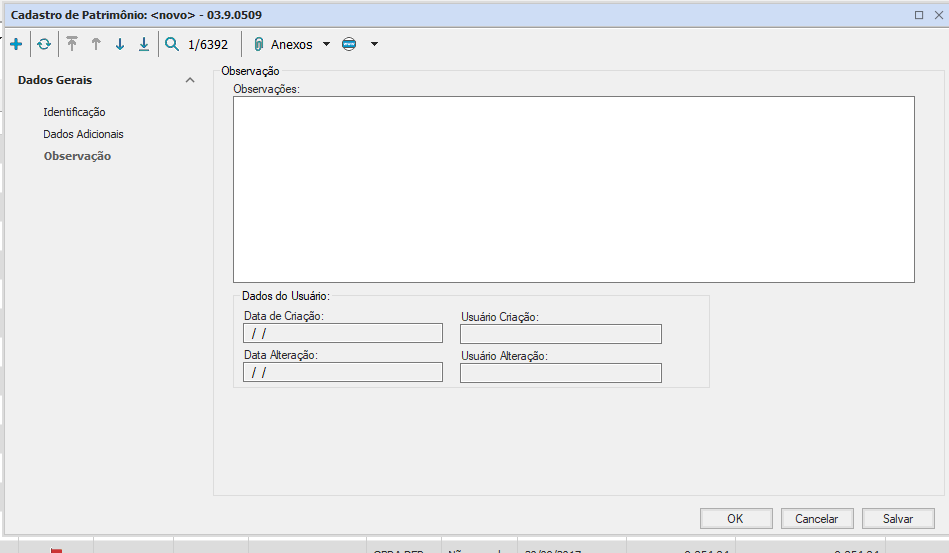The height and width of the screenshot is (553, 949).
Task: Select Observação in the side panel
Action: click(77, 156)
